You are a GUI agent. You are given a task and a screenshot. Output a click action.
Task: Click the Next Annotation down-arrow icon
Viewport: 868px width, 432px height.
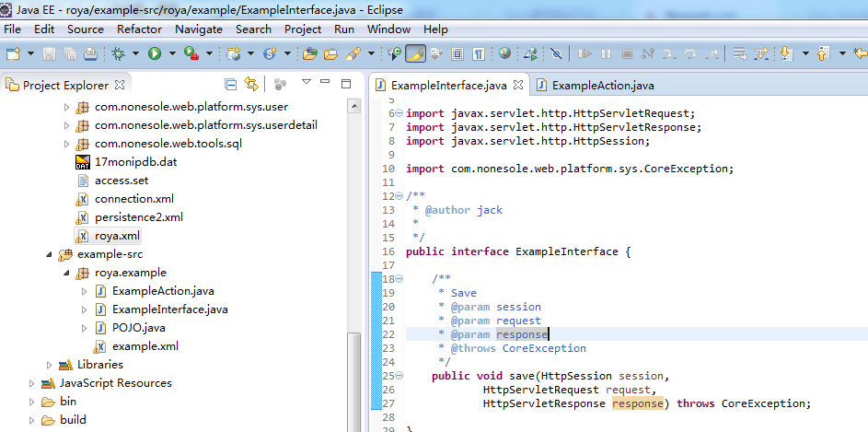click(x=787, y=53)
